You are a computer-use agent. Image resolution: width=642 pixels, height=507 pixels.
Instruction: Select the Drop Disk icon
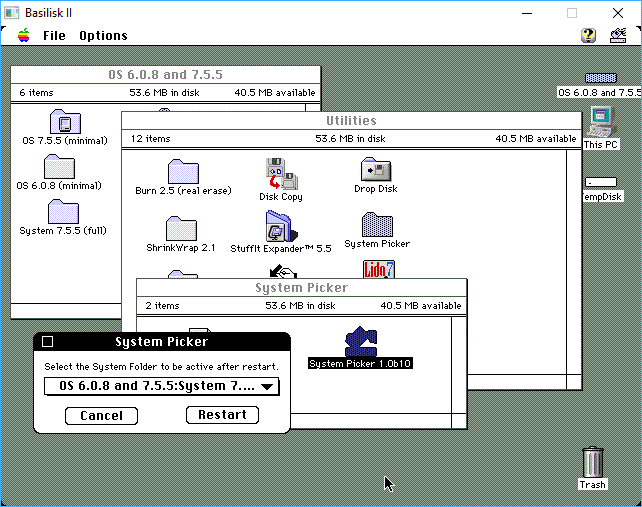coord(376,170)
